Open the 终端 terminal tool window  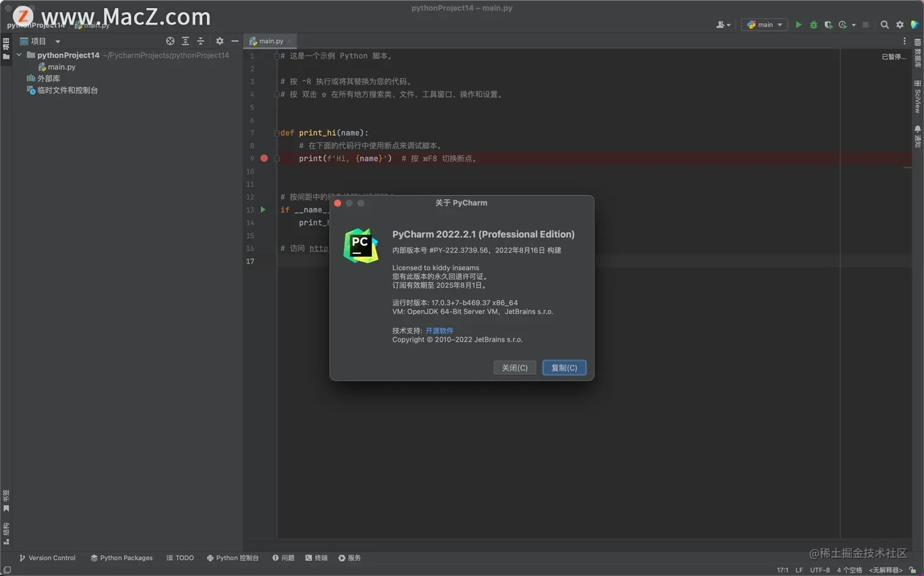point(317,558)
